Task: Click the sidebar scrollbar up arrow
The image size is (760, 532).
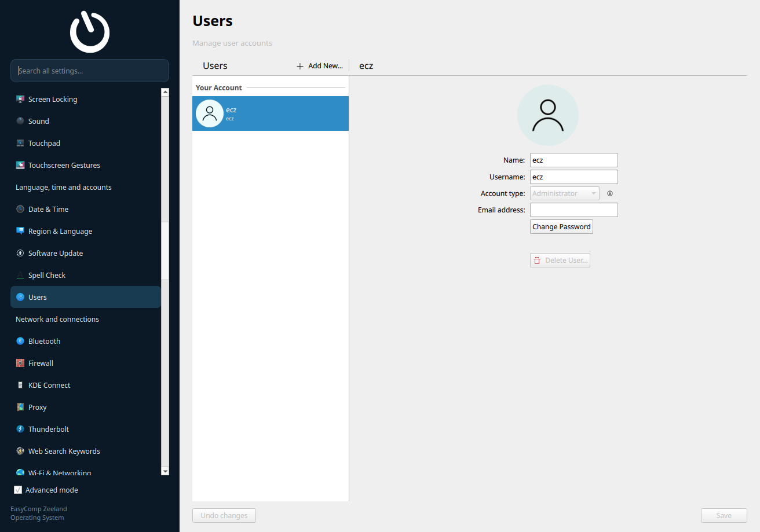Action: [165, 92]
